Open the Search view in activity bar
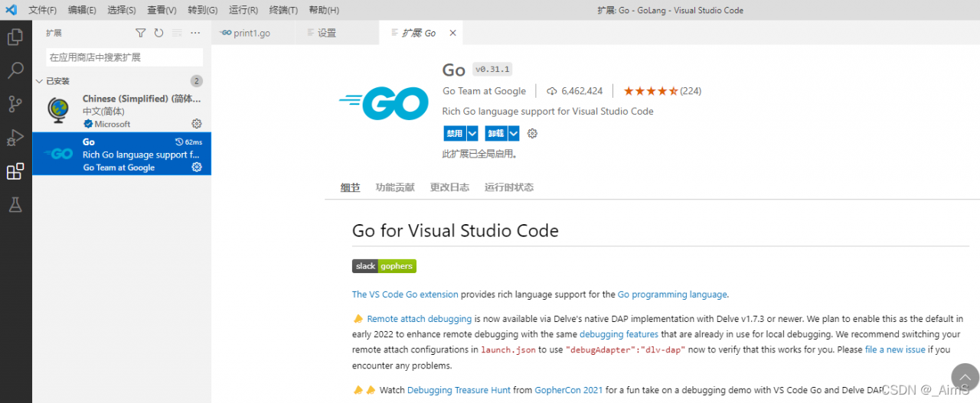The image size is (980, 403). pos(15,70)
